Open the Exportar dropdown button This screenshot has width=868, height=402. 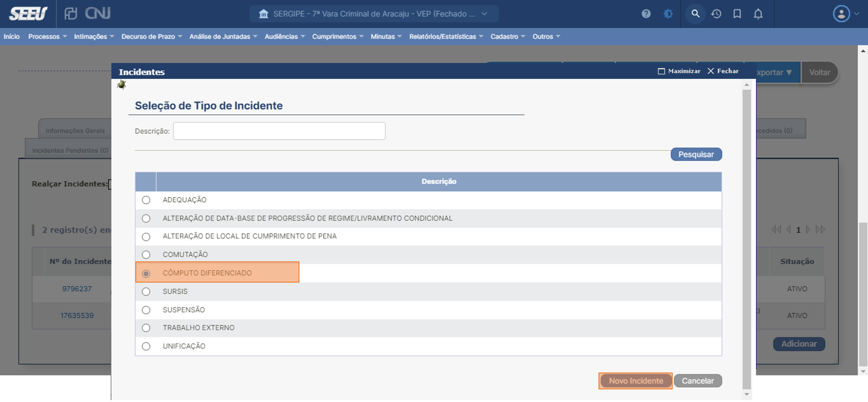click(x=778, y=72)
